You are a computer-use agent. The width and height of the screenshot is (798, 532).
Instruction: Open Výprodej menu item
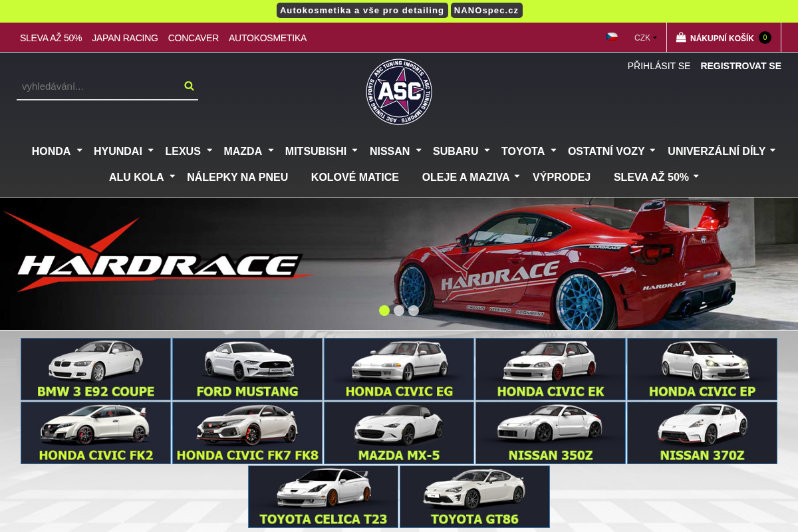click(561, 177)
